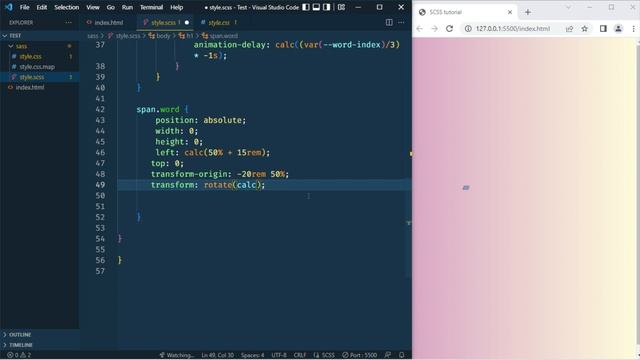Open the Edit menu
Image resolution: width=640 pixels, height=360 pixels.
click(x=42, y=7)
